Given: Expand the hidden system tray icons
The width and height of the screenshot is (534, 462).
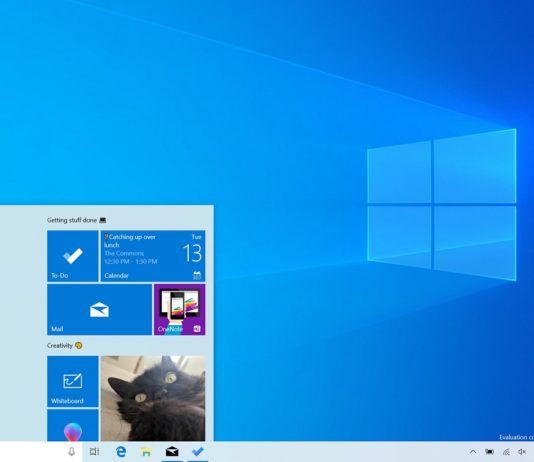Looking at the screenshot, I should click(x=473, y=452).
